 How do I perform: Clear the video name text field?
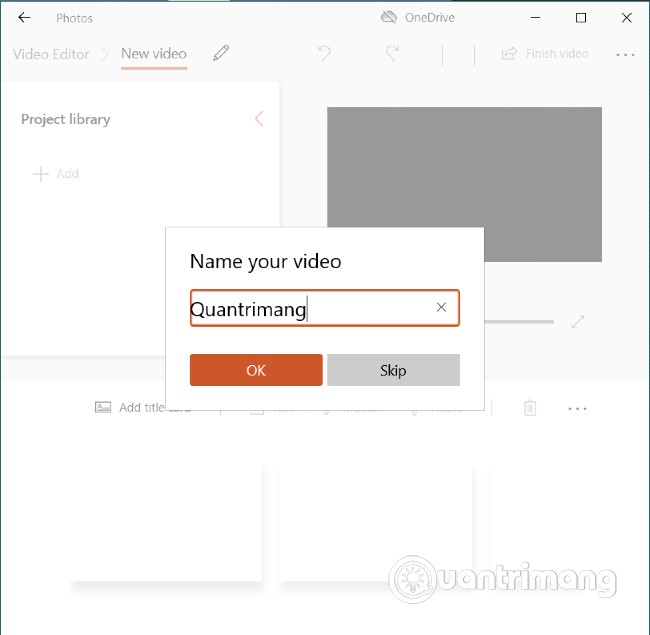[441, 307]
